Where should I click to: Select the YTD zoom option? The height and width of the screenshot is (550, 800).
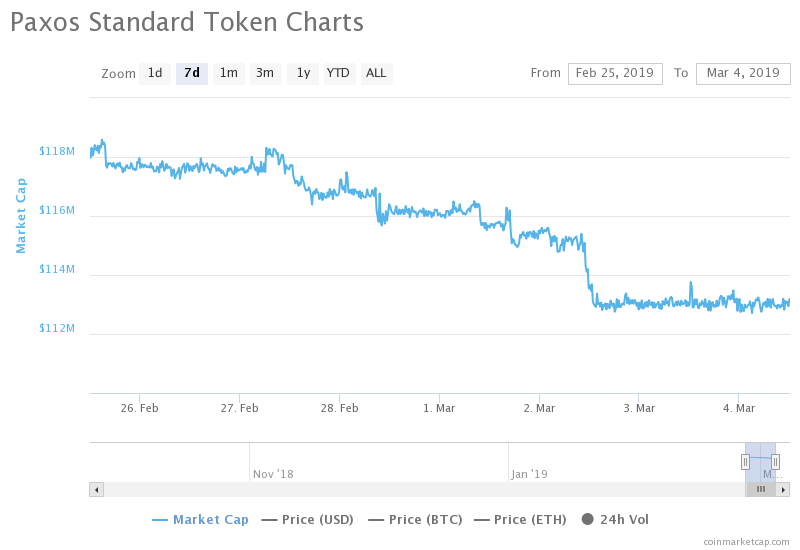point(339,73)
